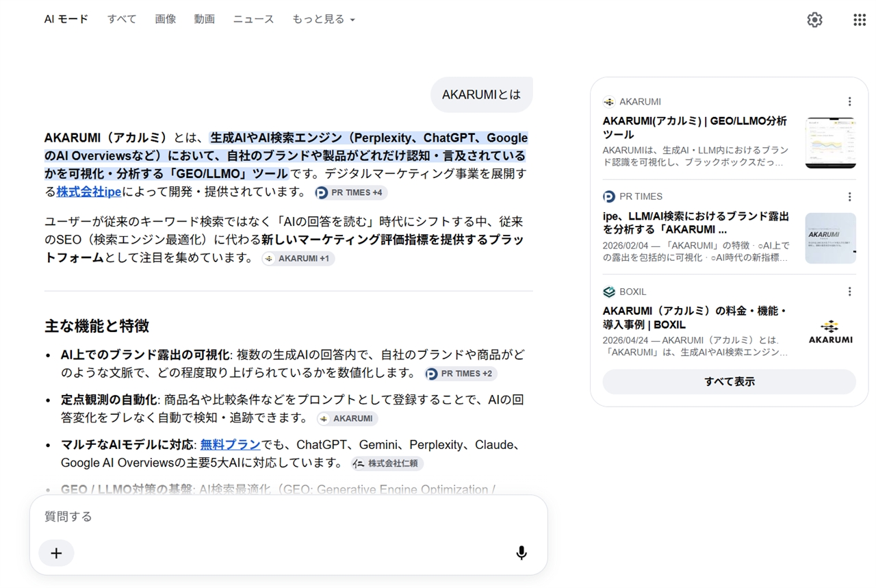The width and height of the screenshot is (876, 588).
Task: Click the BOXIL favicon in source panel
Action: click(x=609, y=292)
